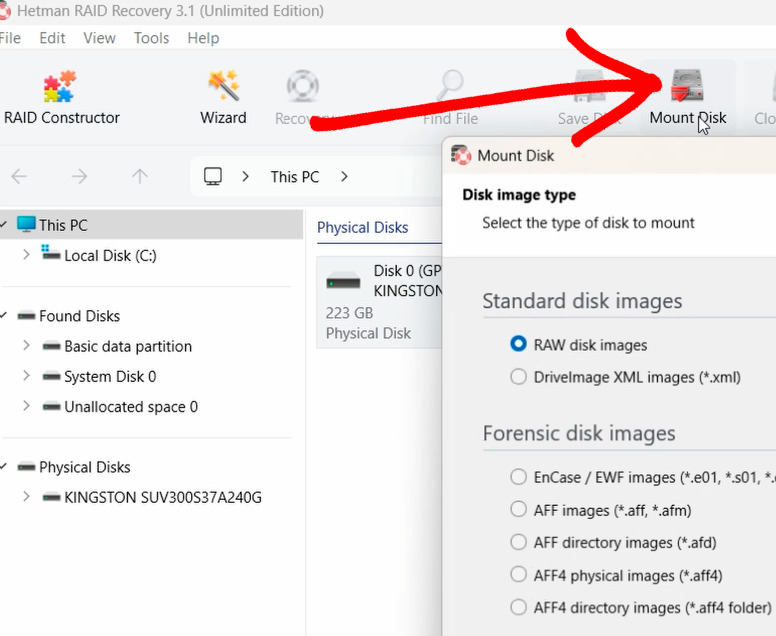
Task: Select KINGSTON SUV300S37A240G entry
Action: pos(163,497)
